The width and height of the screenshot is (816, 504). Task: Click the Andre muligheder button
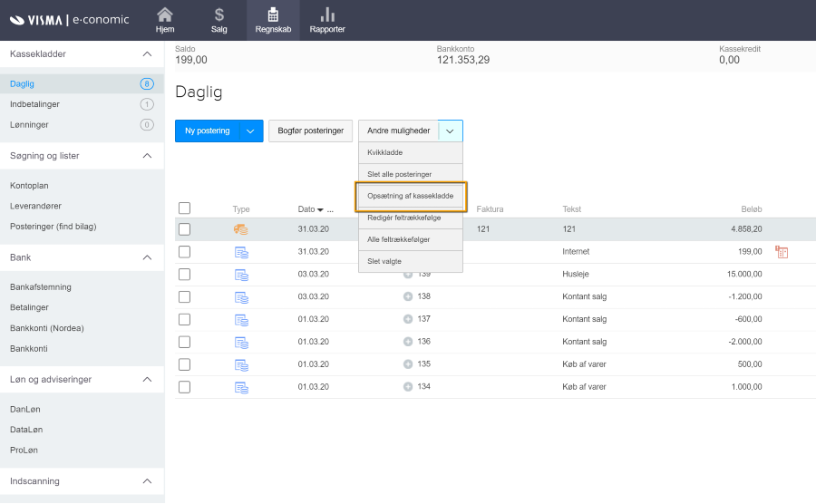(x=399, y=131)
